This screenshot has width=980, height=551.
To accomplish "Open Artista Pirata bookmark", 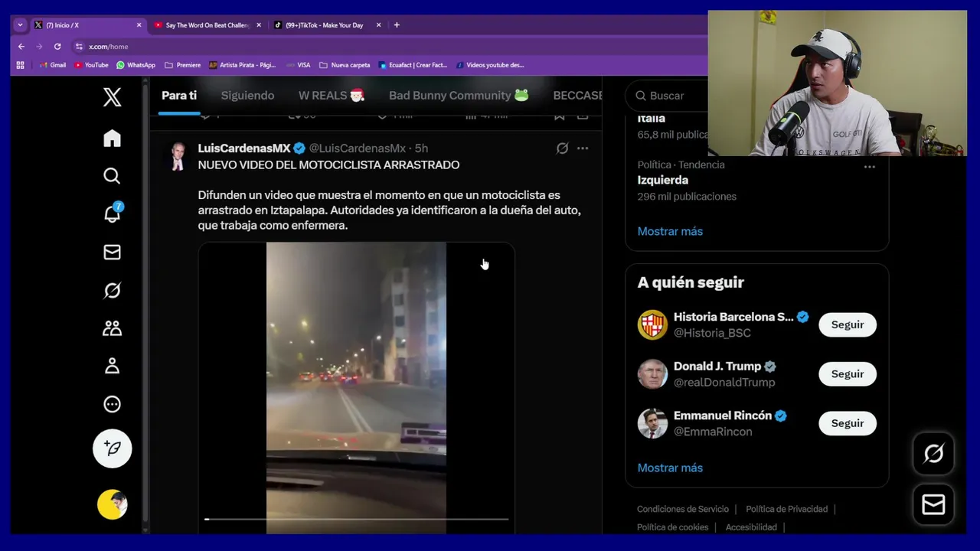I will [x=242, y=65].
